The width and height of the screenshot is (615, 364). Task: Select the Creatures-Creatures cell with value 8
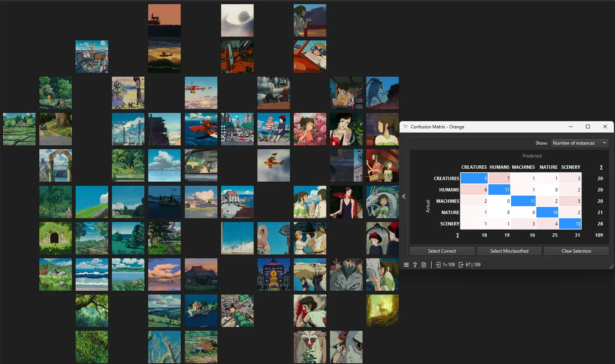click(x=474, y=179)
